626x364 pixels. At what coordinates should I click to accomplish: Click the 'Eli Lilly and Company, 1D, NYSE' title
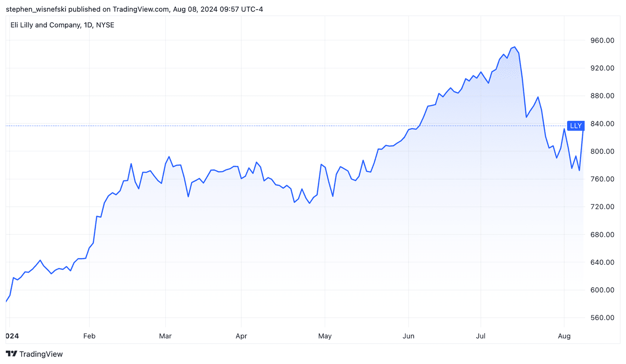point(62,25)
